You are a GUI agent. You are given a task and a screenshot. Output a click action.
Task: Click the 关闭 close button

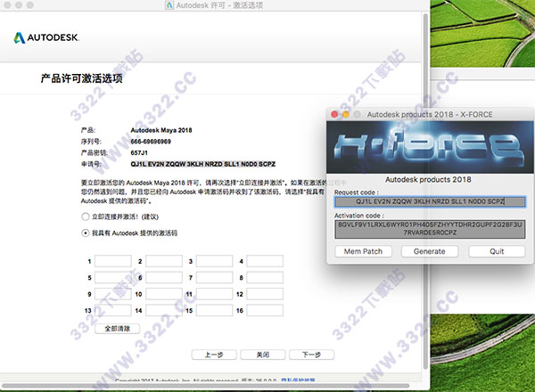point(263,355)
